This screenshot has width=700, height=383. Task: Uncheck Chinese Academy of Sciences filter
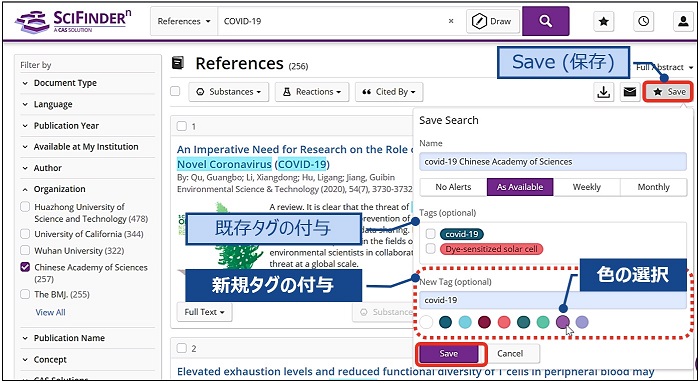(25, 267)
